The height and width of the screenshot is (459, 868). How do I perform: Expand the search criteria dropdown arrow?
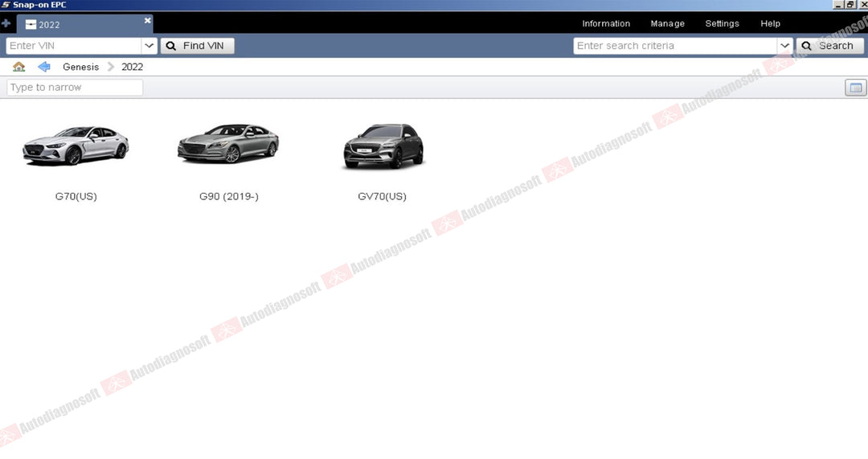point(784,45)
